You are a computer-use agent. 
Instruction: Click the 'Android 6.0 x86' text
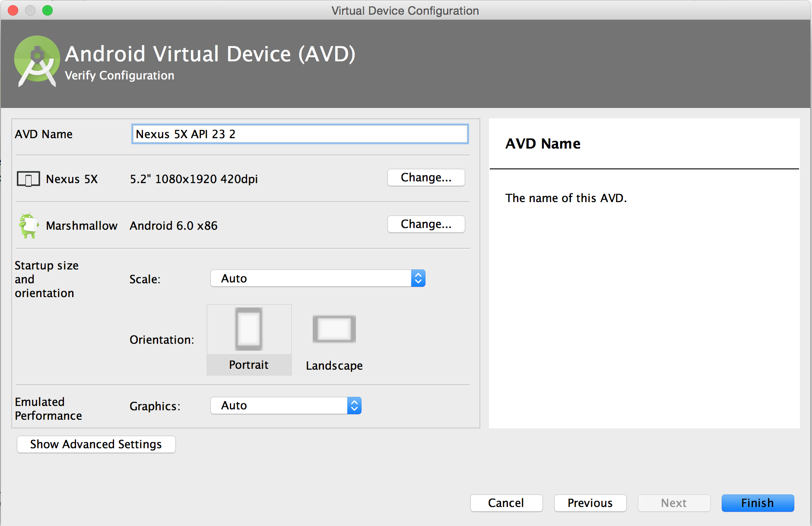(174, 226)
